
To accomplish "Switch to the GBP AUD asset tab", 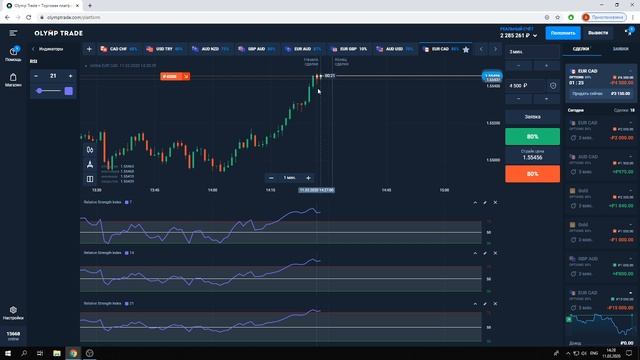I will click(x=257, y=49).
